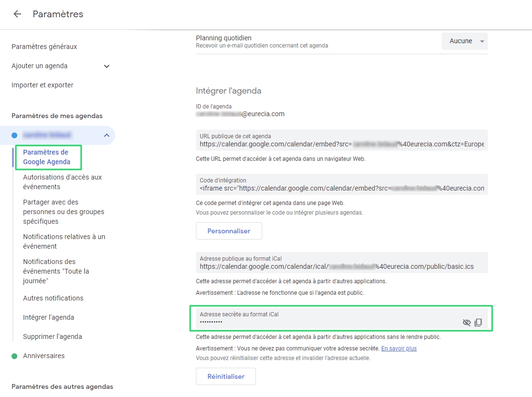Screen dimensions: 532x397
Task: Open the Anniversaires calendar settings
Action: point(44,356)
